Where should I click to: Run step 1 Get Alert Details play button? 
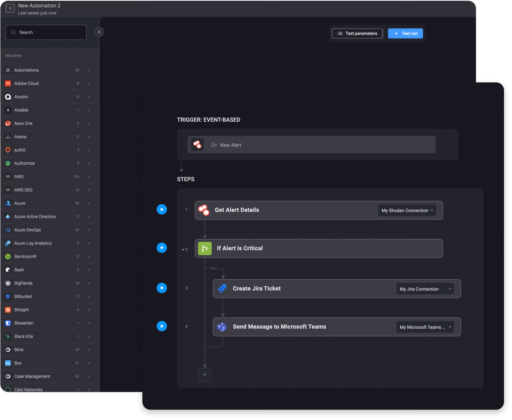point(162,210)
